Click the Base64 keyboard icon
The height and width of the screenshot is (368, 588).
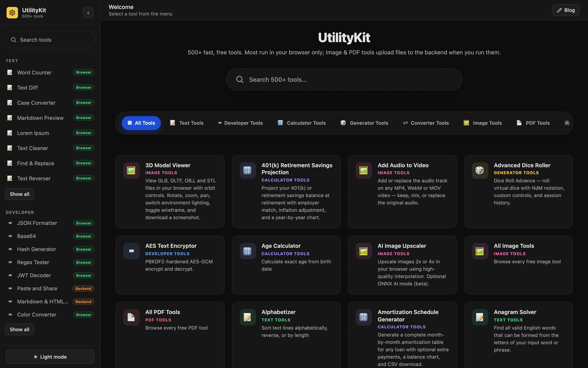[x=10, y=236]
